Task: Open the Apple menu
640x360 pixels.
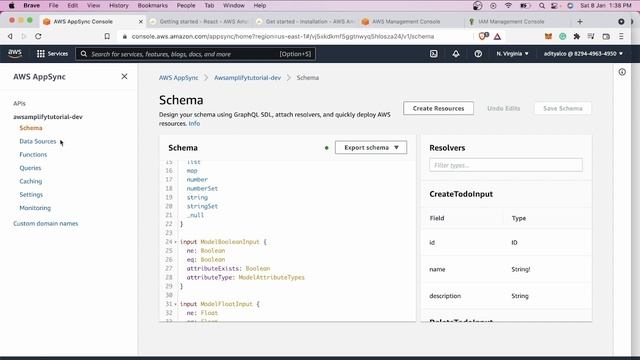Action: pyautogui.click(x=11, y=6)
